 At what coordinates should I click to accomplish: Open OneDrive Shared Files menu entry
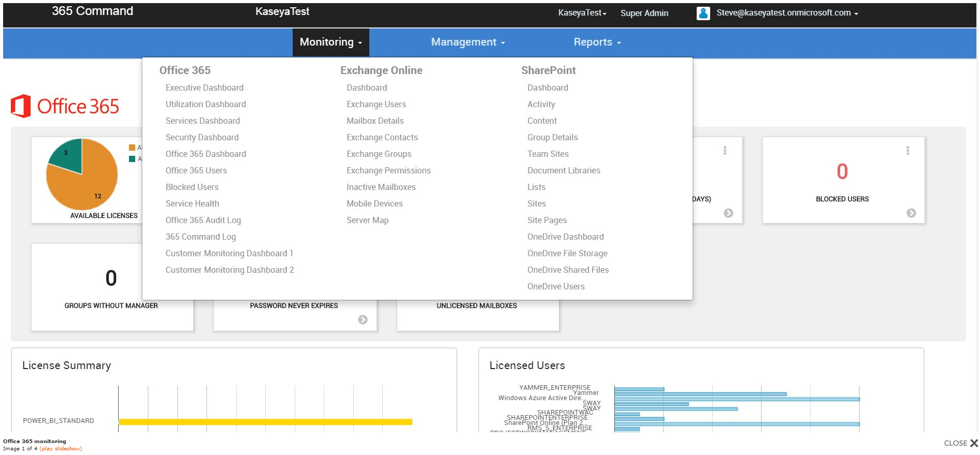point(568,270)
